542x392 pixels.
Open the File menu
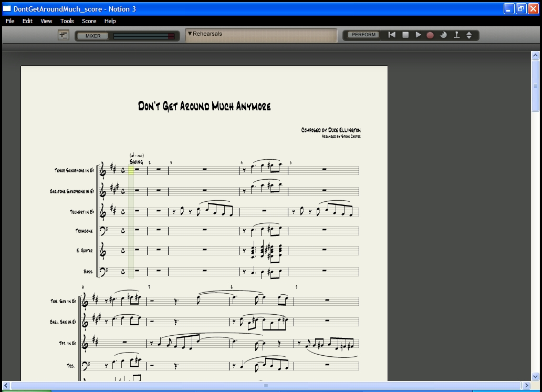pyautogui.click(x=10, y=21)
